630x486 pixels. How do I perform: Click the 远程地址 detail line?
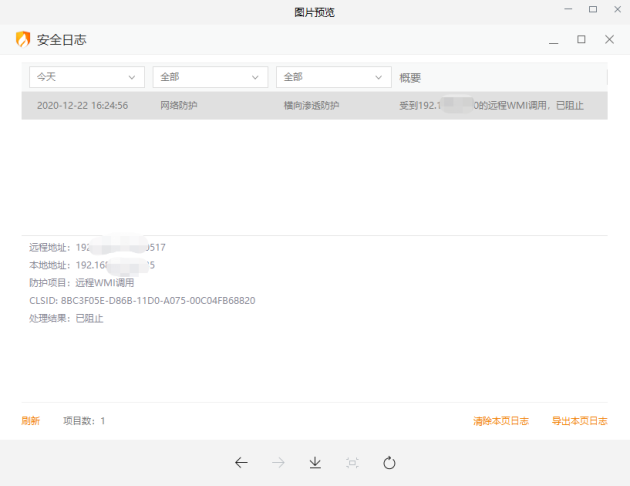[97, 247]
